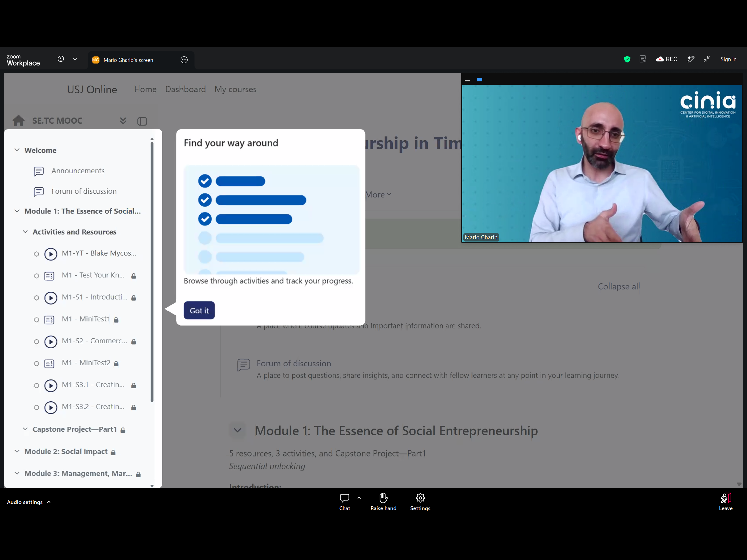The height and width of the screenshot is (560, 747).
Task: Select the annotate pen icon
Action: point(691,59)
